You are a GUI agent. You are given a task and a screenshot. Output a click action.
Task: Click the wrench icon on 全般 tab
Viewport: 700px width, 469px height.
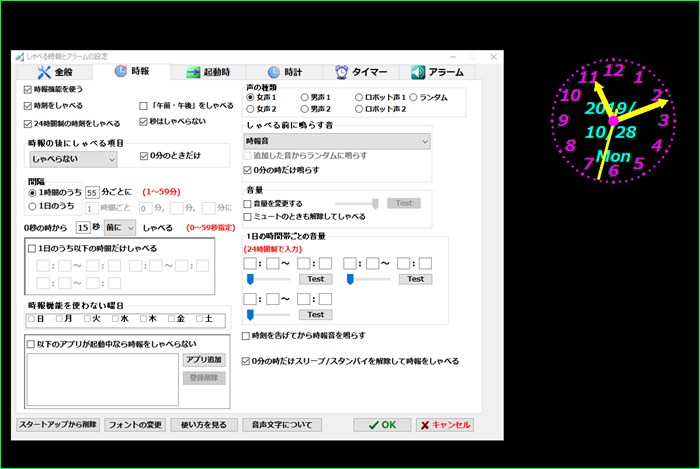[x=44, y=72]
